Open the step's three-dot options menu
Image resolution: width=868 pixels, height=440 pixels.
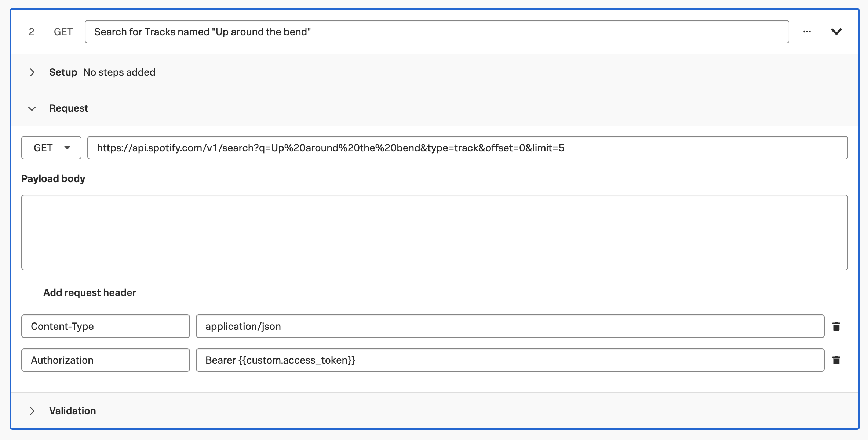[807, 32]
